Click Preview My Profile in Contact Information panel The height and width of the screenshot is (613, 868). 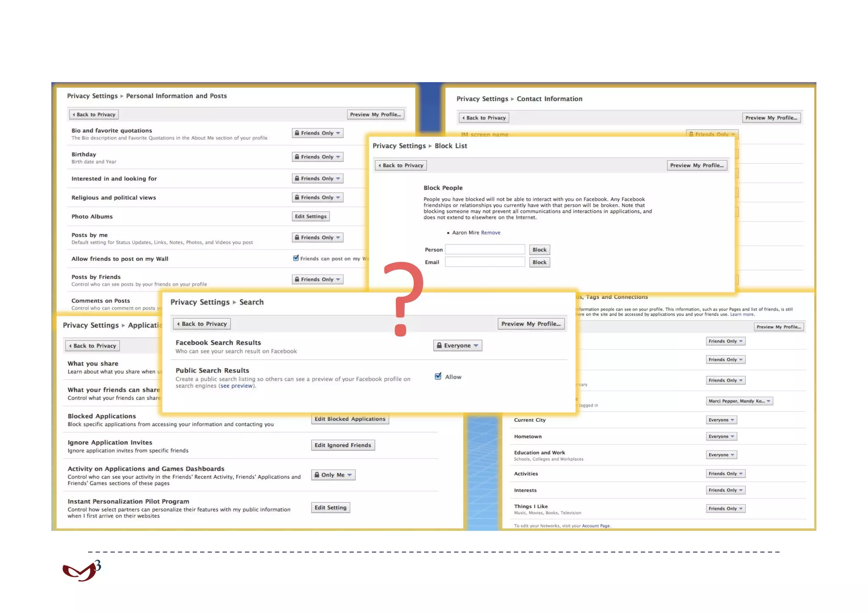[771, 118]
